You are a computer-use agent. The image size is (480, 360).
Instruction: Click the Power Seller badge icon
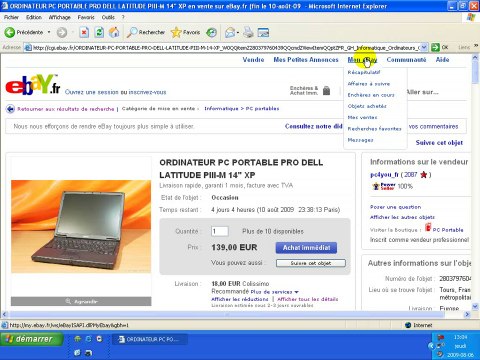point(384,186)
